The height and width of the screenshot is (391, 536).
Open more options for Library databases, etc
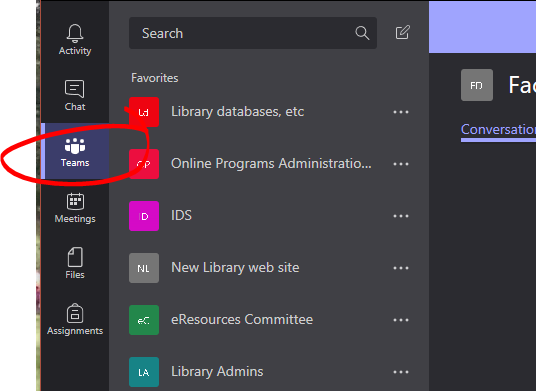click(x=401, y=112)
